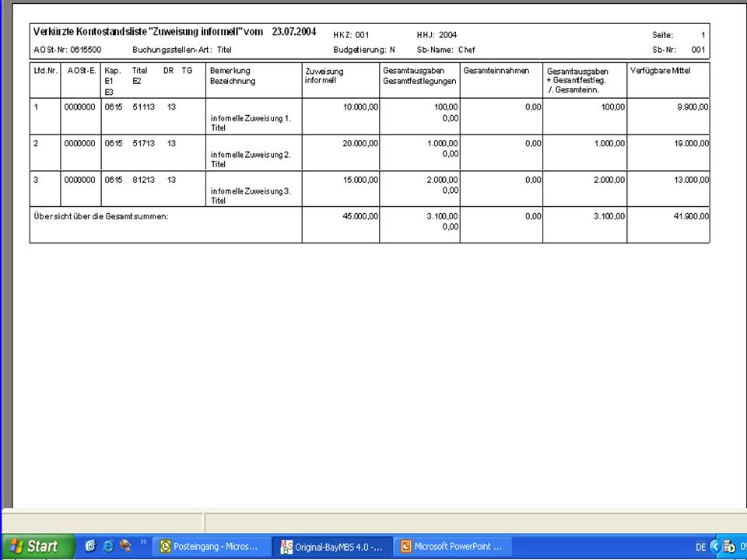Open the Windows Start menu
Screen dimensions: 747x560
(38, 546)
